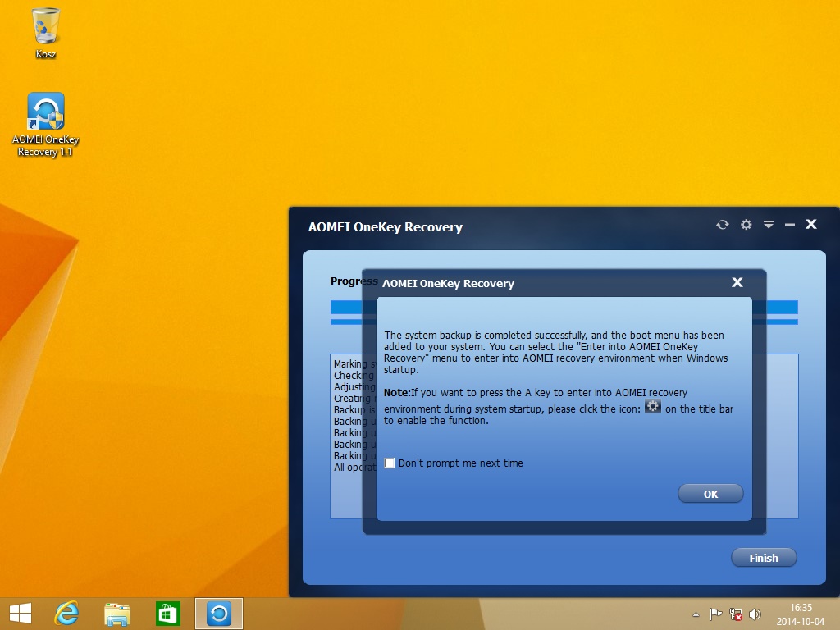
Task: Click the Progress label in main window
Action: [354, 281]
